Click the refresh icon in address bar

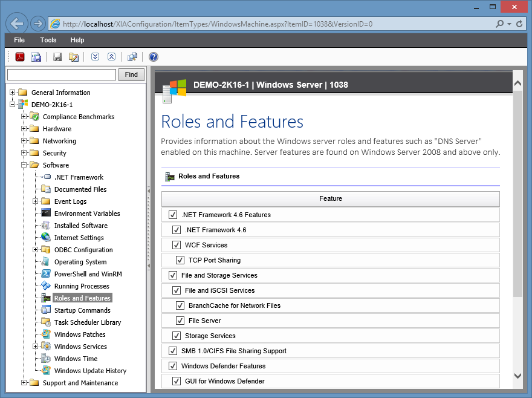click(519, 24)
